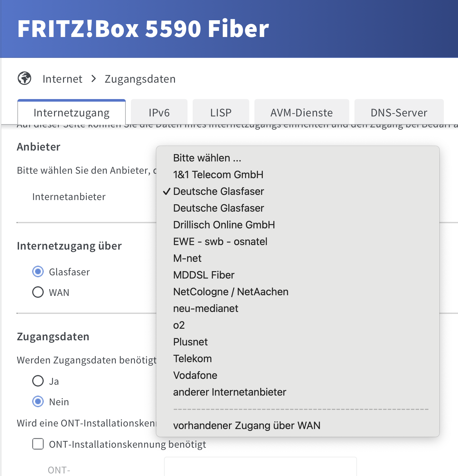Click the globe icon beside Internet
This screenshot has width=458, height=476.
pyautogui.click(x=24, y=78)
